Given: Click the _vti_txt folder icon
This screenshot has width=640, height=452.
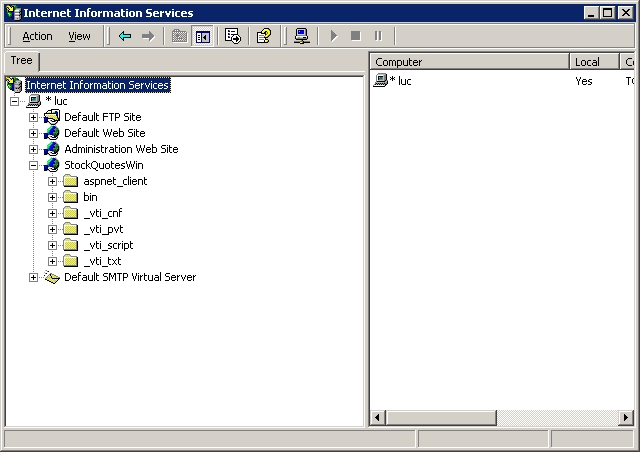Looking at the screenshot, I should (x=71, y=261).
